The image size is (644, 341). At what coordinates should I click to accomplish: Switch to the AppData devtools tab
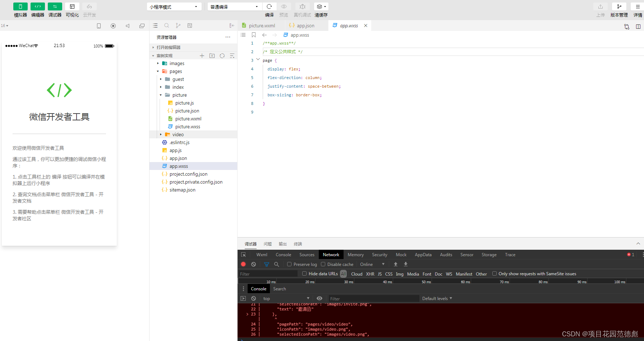point(423,255)
